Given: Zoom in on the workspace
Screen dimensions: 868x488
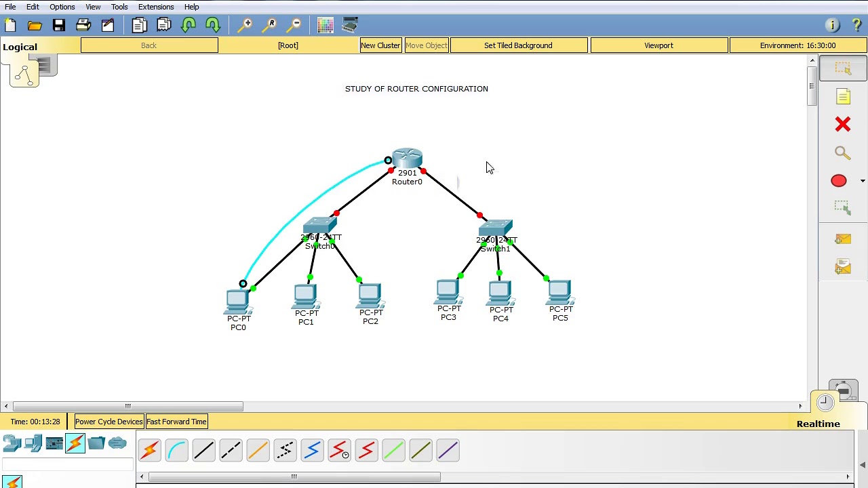Looking at the screenshot, I should (245, 25).
